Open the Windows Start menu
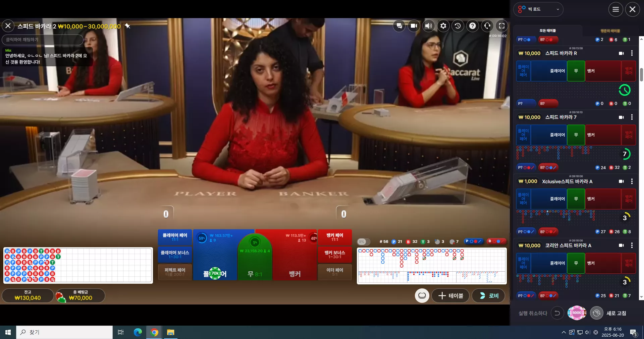Image resolution: width=644 pixels, height=339 pixels. (x=8, y=332)
